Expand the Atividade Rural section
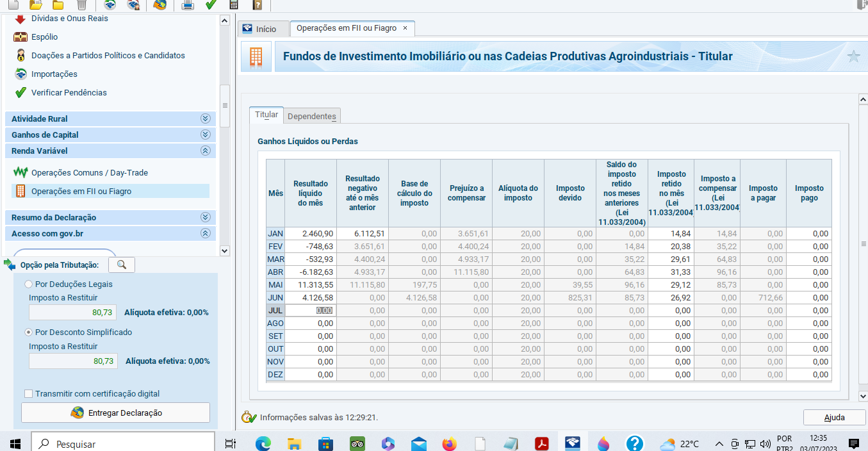Viewport: 868px width, 451px height. [205, 119]
